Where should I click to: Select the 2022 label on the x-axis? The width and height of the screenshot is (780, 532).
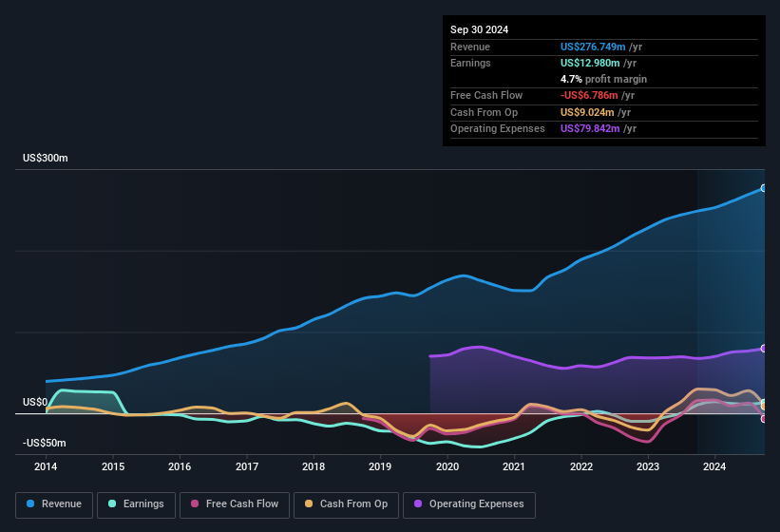pos(581,466)
